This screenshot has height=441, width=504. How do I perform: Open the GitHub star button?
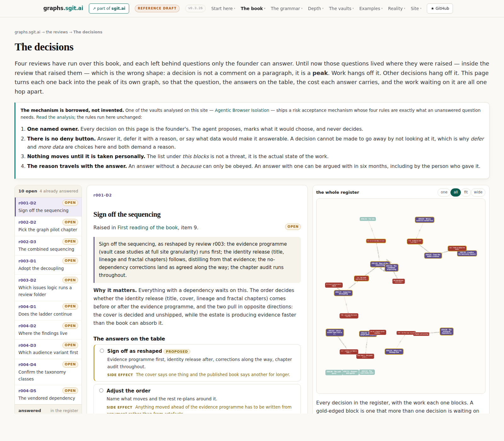click(440, 9)
